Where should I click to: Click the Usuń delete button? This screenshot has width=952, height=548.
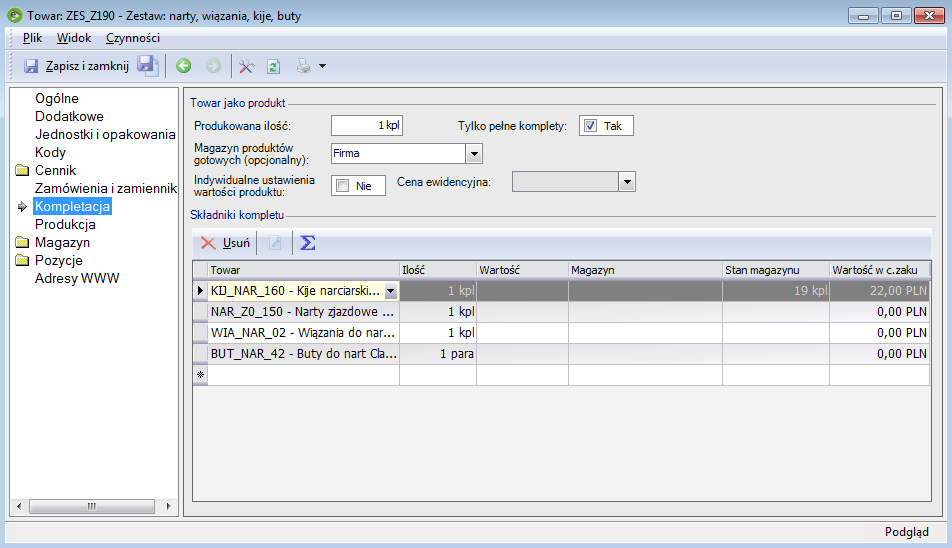[225, 243]
